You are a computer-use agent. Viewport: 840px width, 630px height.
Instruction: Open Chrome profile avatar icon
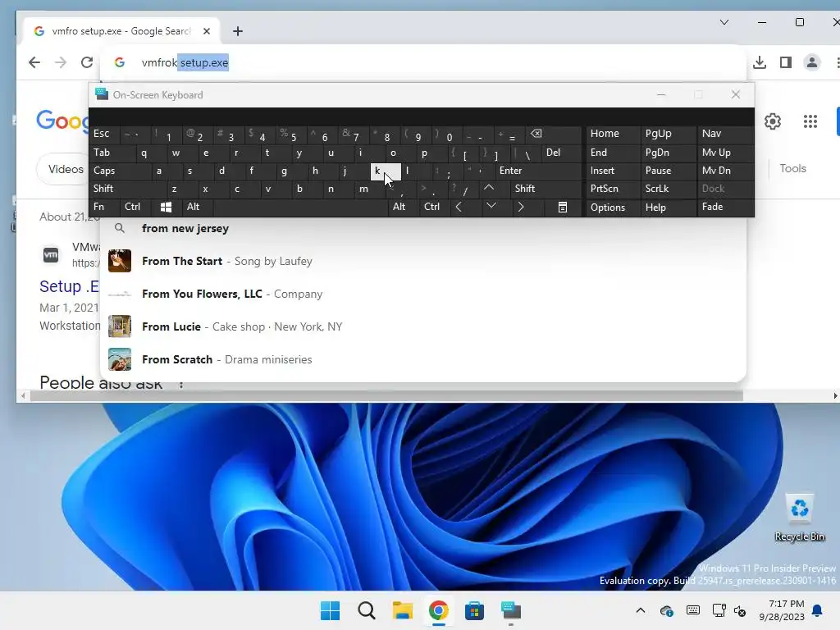click(x=811, y=62)
